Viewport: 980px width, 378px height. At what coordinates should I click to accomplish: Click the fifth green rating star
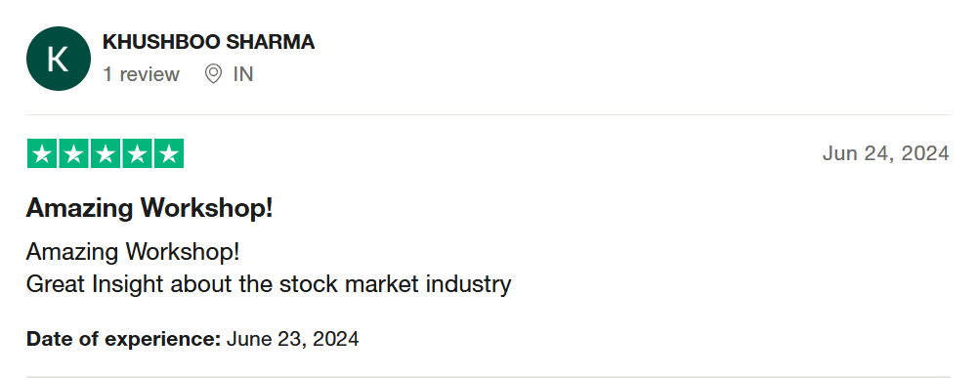tap(169, 153)
